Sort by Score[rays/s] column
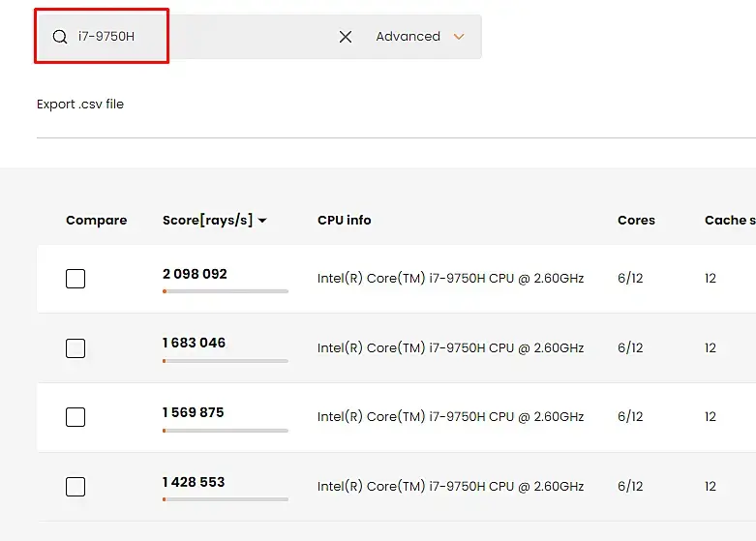Screen dimensions: 756x541 [x=207, y=221]
